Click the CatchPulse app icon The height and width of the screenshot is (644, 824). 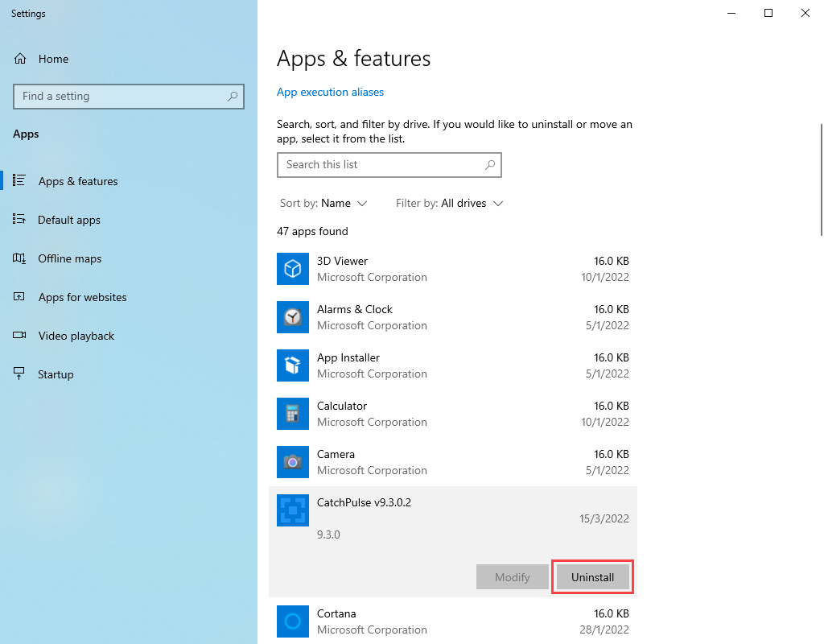293,510
